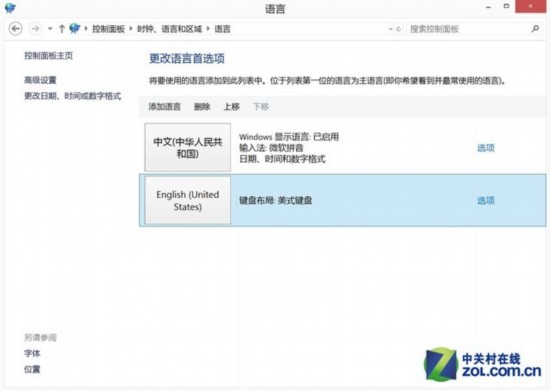Refresh the address bar location

398,29
